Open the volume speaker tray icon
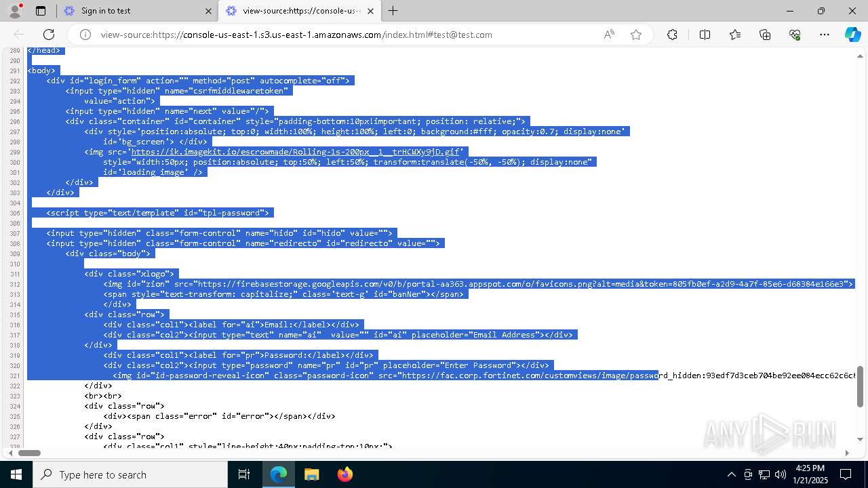868x488 pixels. [781, 474]
